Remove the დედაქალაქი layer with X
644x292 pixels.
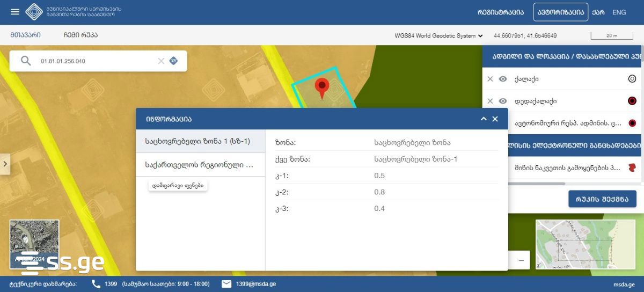click(x=490, y=101)
